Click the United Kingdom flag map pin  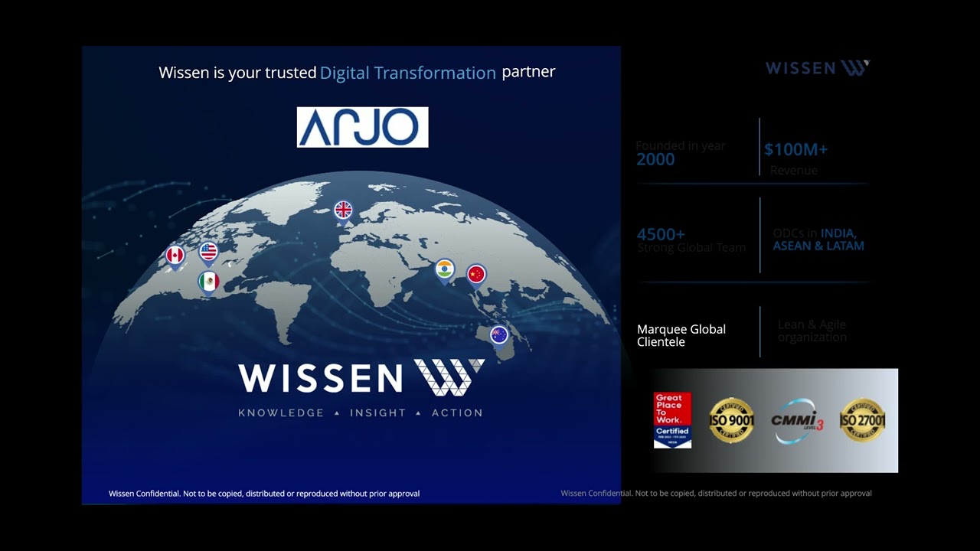pyautogui.click(x=344, y=210)
